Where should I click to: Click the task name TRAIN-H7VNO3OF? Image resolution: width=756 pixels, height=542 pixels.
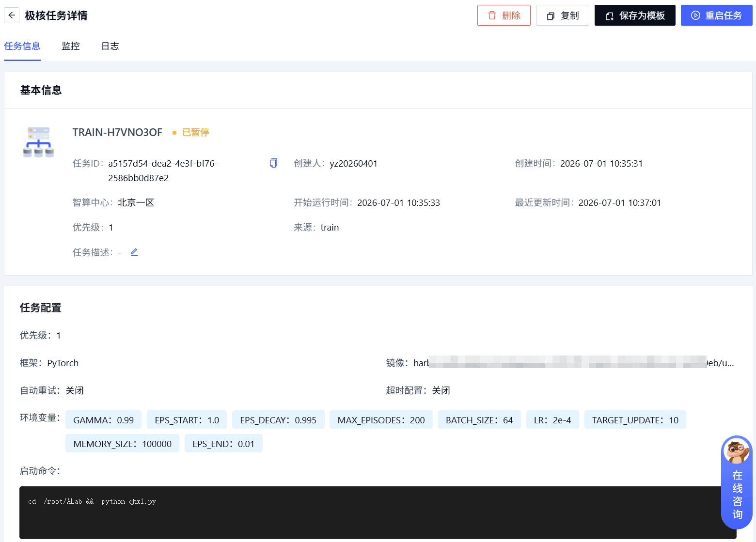pos(117,132)
